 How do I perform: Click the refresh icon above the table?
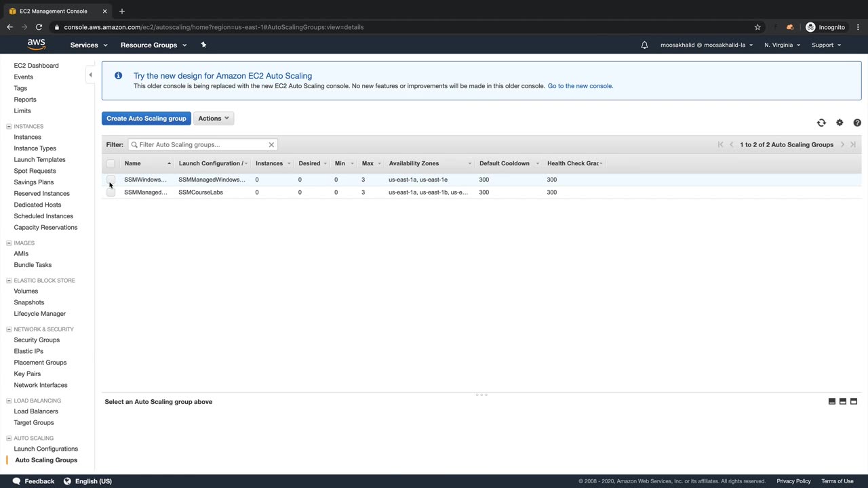pyautogui.click(x=821, y=123)
